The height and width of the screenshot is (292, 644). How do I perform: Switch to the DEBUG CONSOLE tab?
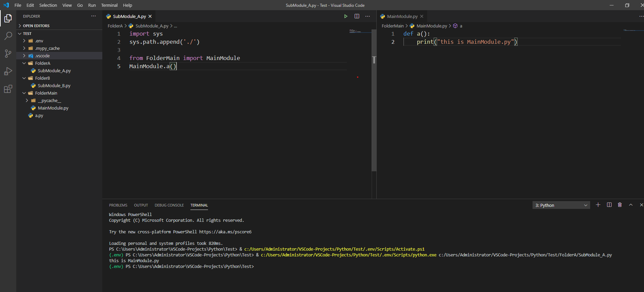(169, 205)
